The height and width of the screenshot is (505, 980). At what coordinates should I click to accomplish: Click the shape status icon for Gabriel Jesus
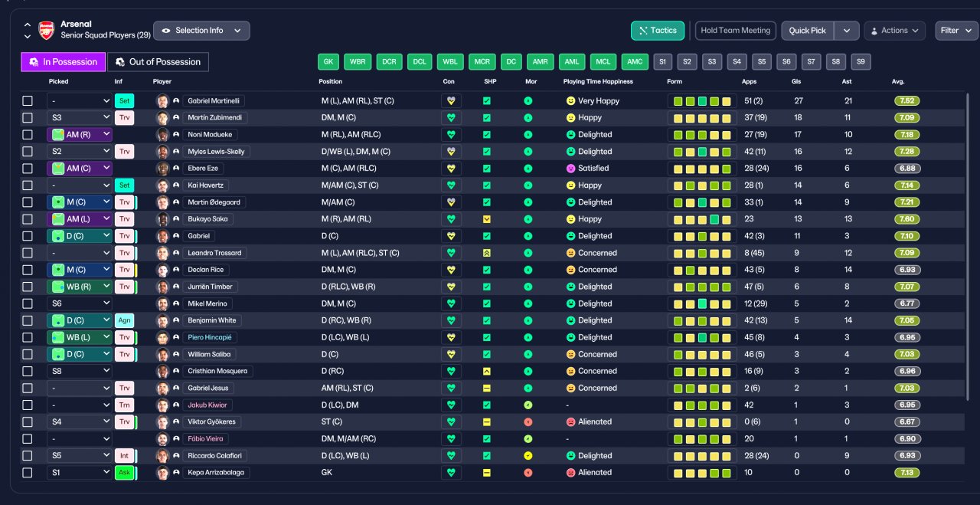coord(486,388)
